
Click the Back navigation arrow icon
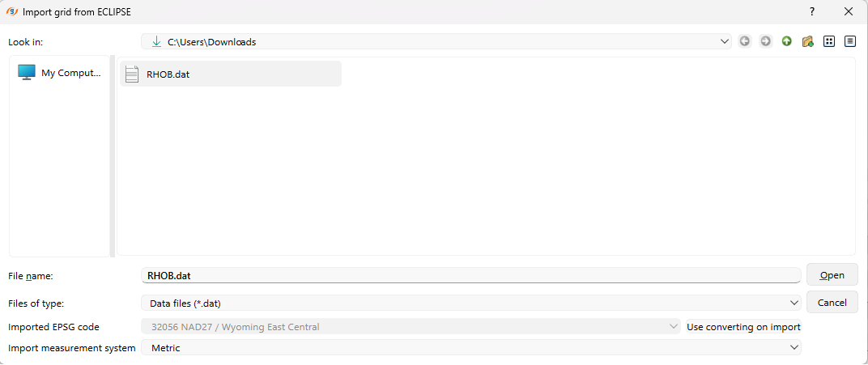[745, 41]
